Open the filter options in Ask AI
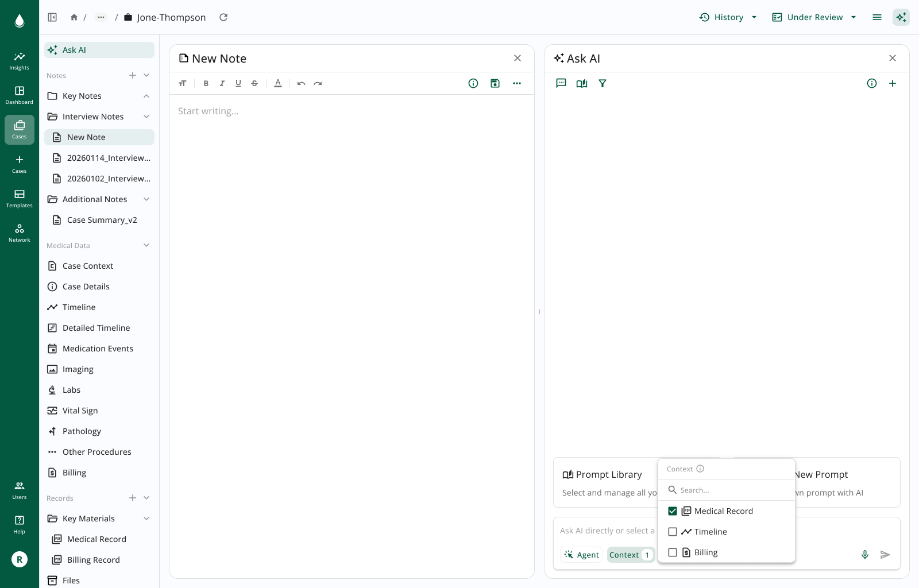The width and height of the screenshot is (919, 588). pyautogui.click(x=602, y=83)
